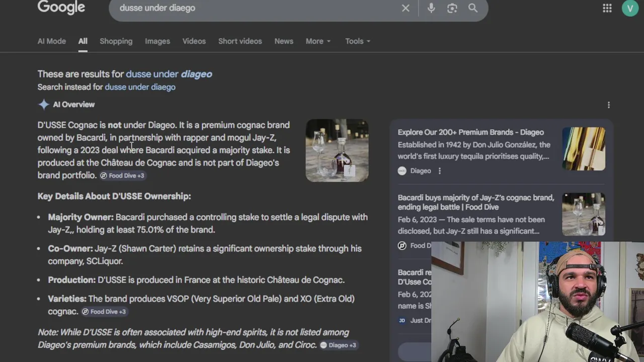Click the Just Drinks JD favicon
644x362 pixels.
click(x=402, y=320)
